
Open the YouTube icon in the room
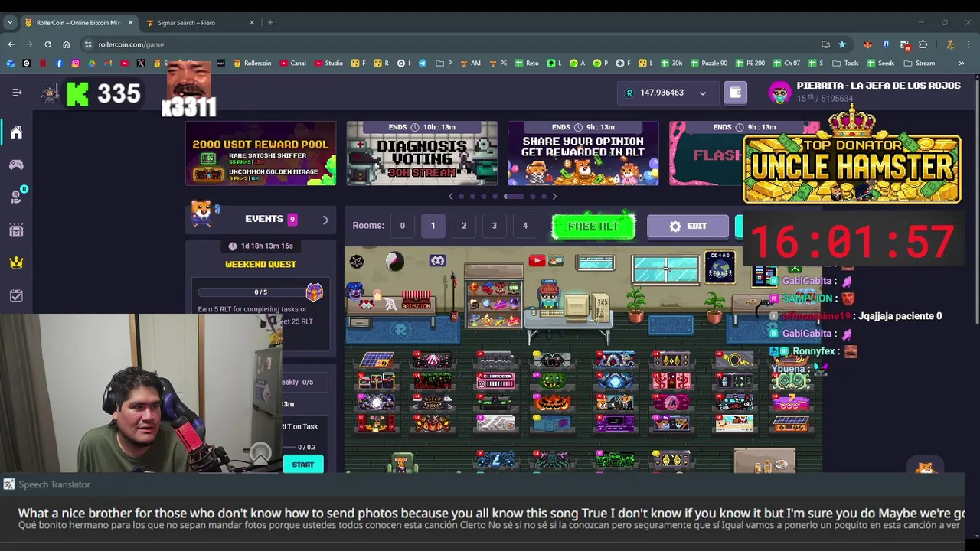537,261
